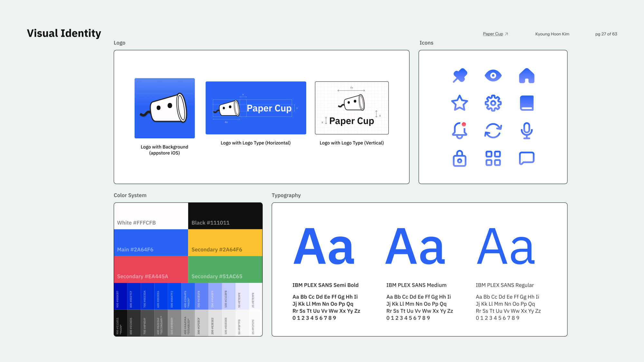Select gray shade 700 #4F4E4F

pyautogui.click(x=148, y=323)
